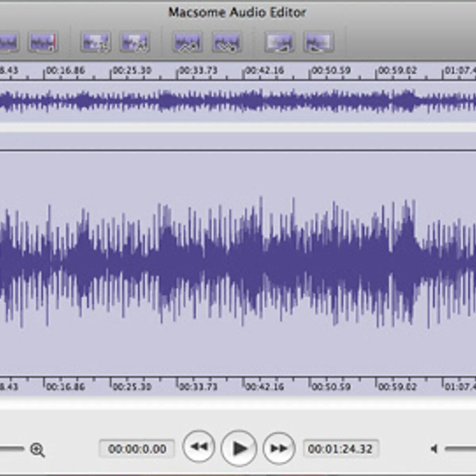Apply the fade in effect icon
The height and width of the screenshot is (476, 476).
[279, 42]
